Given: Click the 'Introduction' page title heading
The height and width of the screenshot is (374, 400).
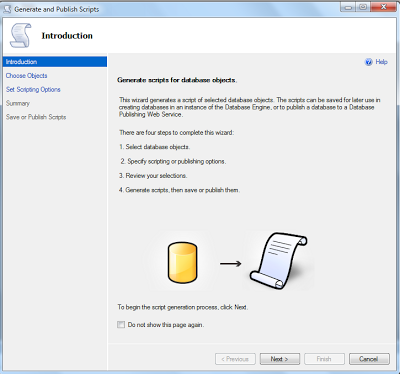Looking at the screenshot, I should coord(67,36).
